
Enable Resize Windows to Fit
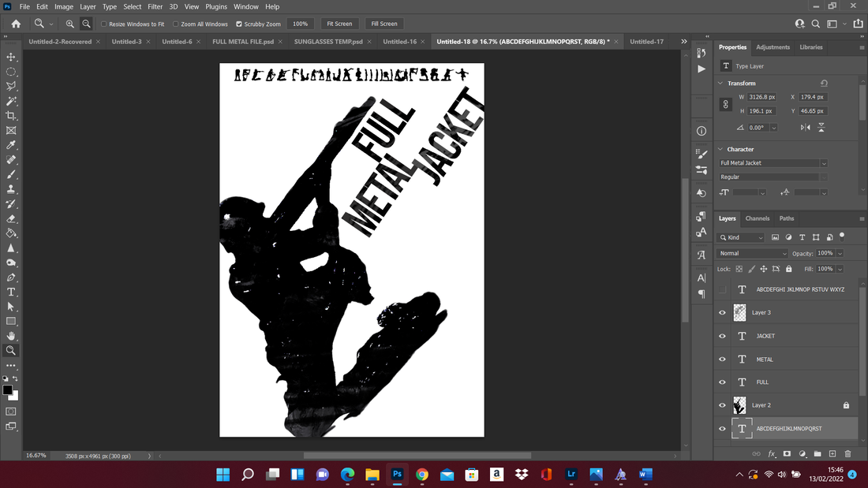pyautogui.click(x=103, y=24)
